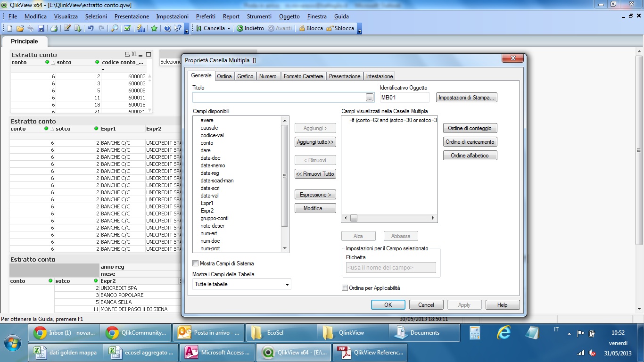The image size is (644, 362).
Task: Select the Principale sheet tab
Action: click(25, 41)
